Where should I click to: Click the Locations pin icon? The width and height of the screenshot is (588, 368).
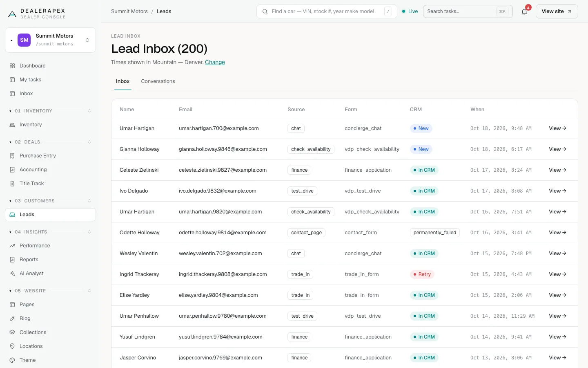pos(12,346)
